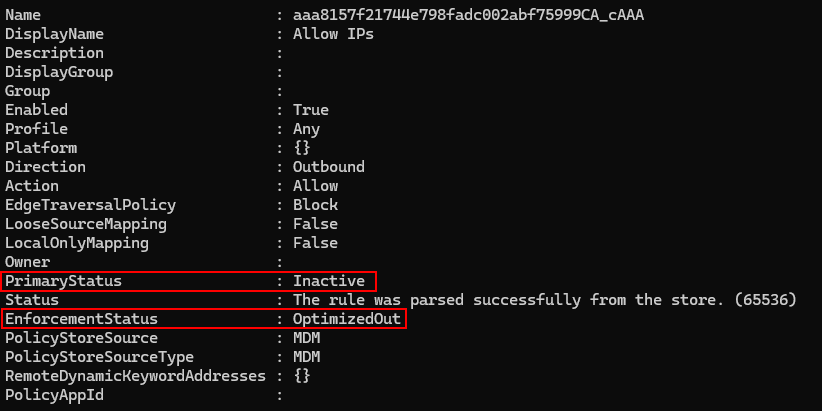This screenshot has height=411, width=822.
Task: Click the PrimaryStatus value "Inactive"
Action: tap(328, 281)
